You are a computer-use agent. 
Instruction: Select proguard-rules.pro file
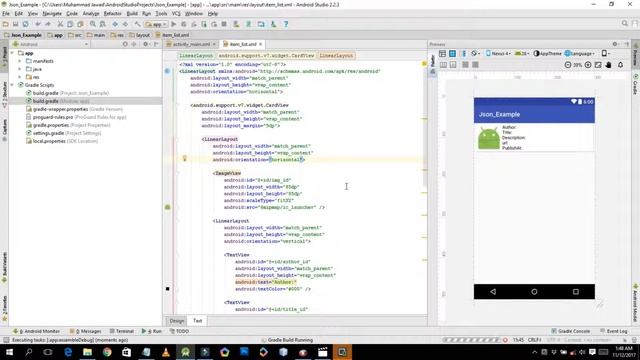click(76, 117)
